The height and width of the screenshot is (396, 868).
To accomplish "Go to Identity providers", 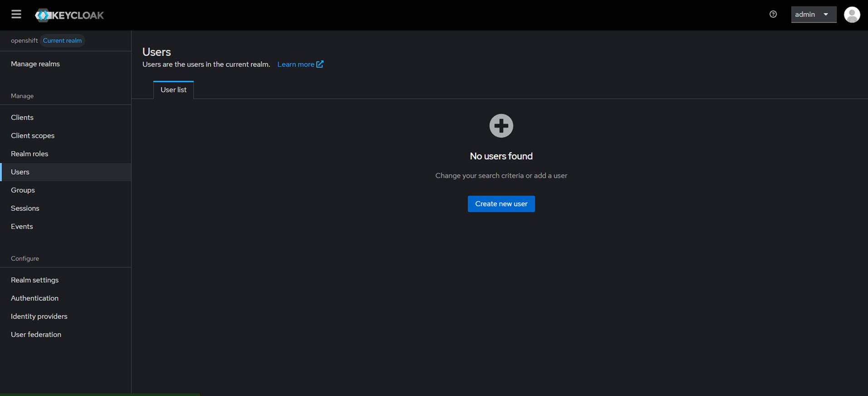I will point(39,317).
